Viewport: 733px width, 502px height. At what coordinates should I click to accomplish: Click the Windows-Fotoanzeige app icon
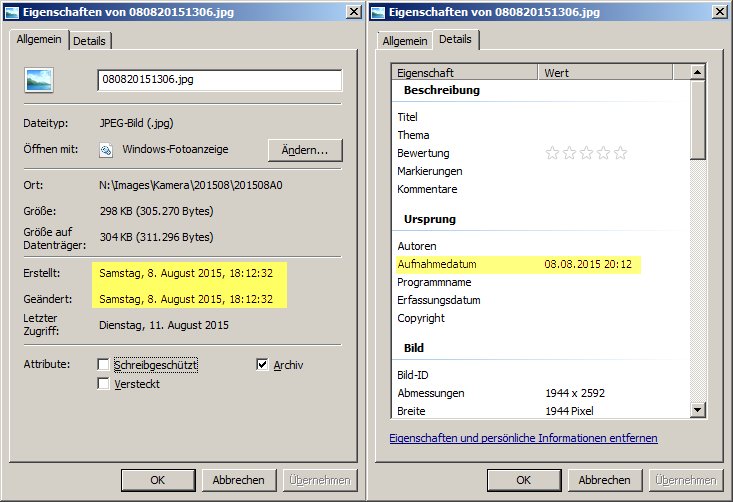point(106,150)
